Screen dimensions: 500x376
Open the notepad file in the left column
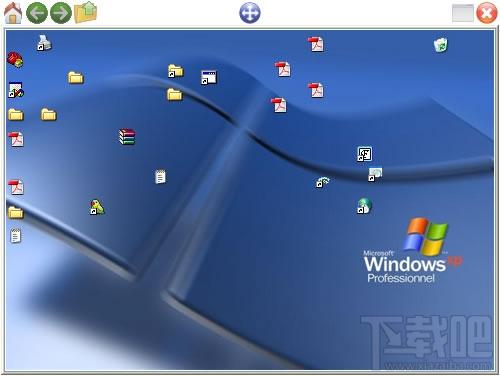(15, 236)
